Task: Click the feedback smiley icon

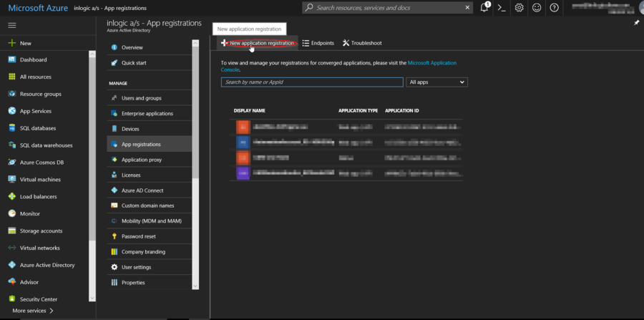Action: point(537,8)
